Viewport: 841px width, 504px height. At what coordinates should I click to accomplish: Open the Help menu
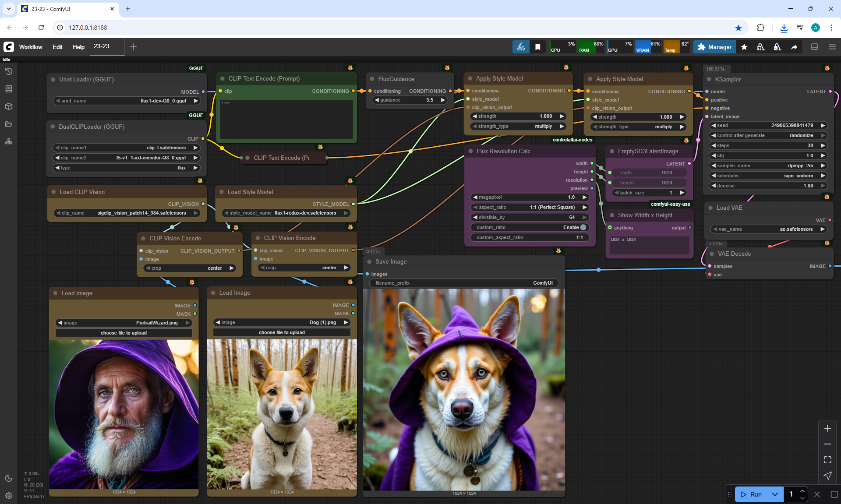(78, 47)
